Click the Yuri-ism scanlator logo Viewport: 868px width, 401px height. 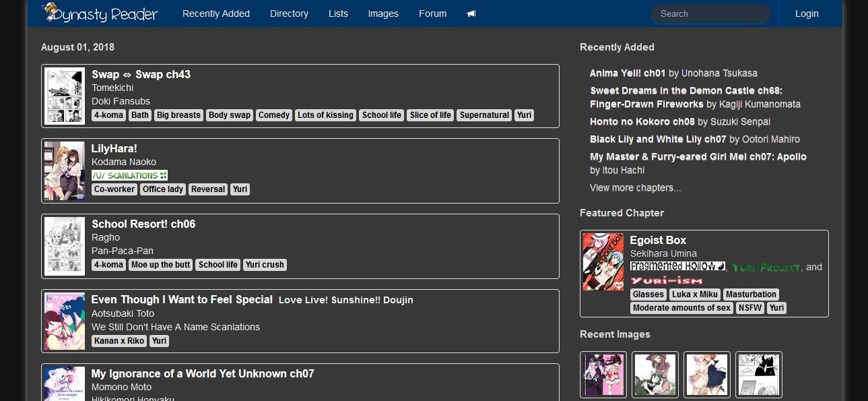coord(667,280)
